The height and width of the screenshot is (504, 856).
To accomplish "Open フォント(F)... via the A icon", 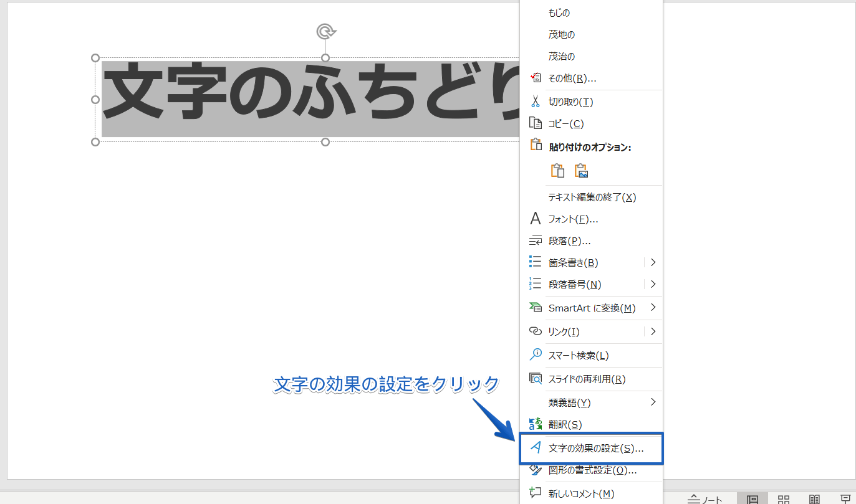I will tap(535, 219).
